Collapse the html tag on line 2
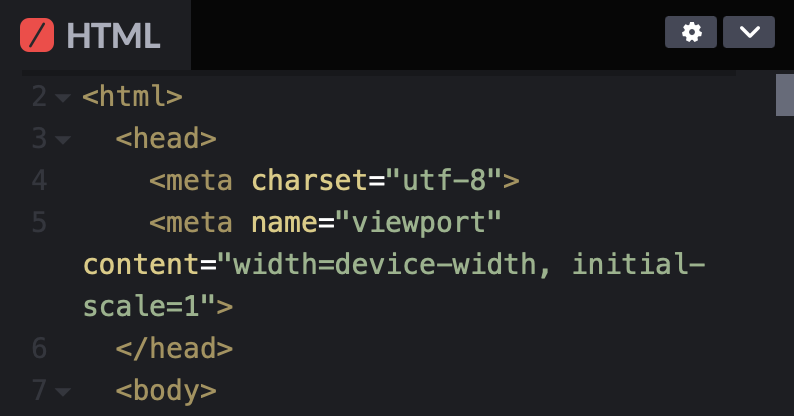The image size is (794, 416). (63, 97)
